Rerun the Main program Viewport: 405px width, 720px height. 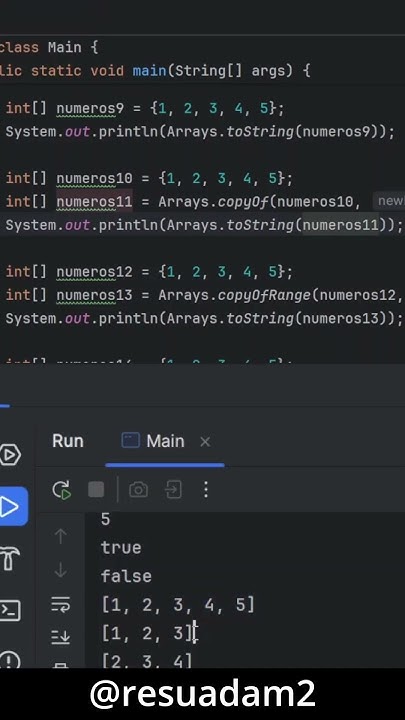tap(62, 490)
